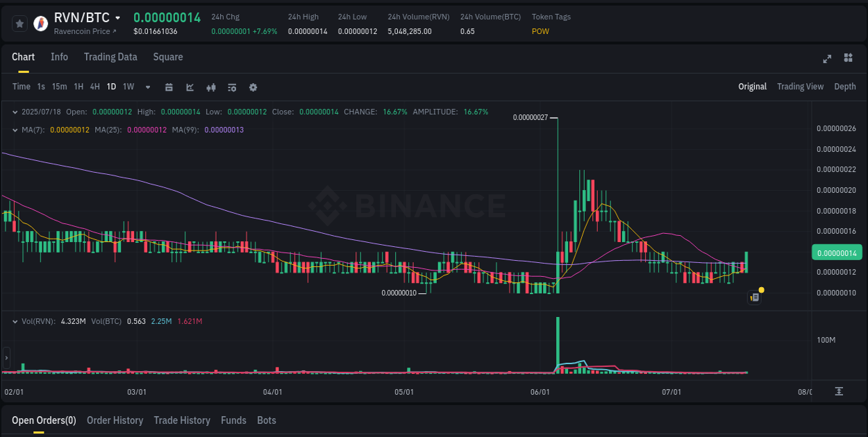Open the calendar date picker icon

coord(169,87)
